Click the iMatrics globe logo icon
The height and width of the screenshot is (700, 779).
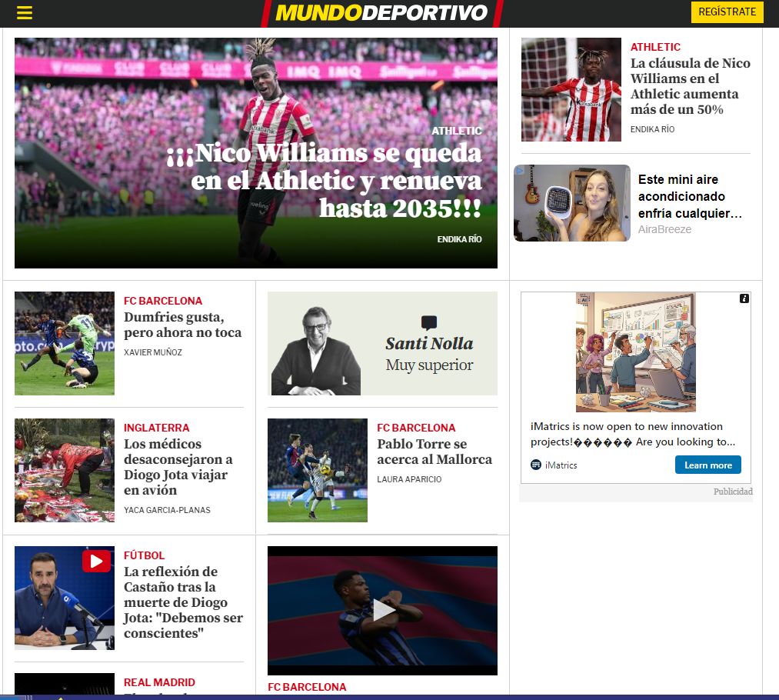click(535, 465)
